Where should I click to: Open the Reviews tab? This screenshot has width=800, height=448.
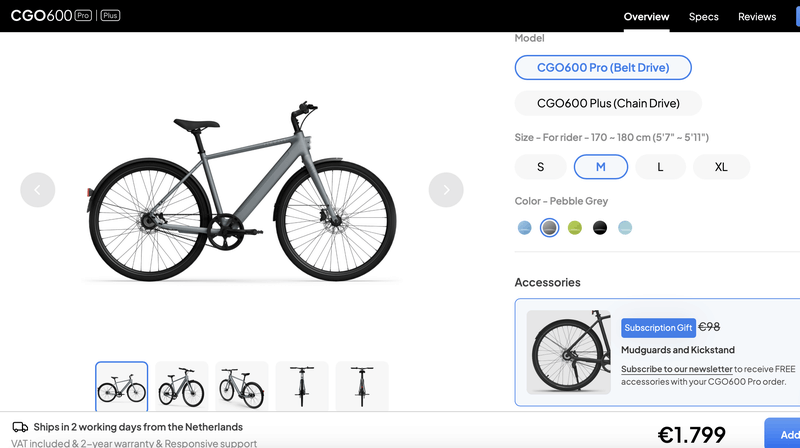click(757, 17)
